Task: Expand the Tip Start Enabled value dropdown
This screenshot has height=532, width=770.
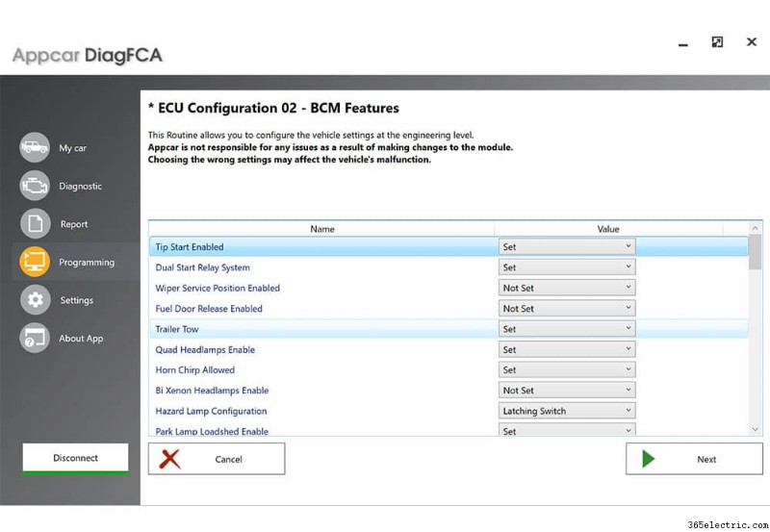Action: tap(567, 246)
